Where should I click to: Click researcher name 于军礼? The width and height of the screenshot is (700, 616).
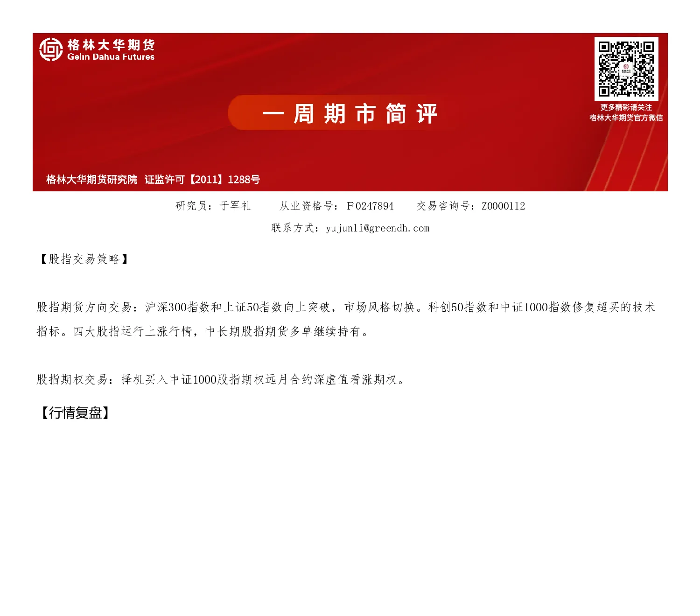click(x=235, y=206)
